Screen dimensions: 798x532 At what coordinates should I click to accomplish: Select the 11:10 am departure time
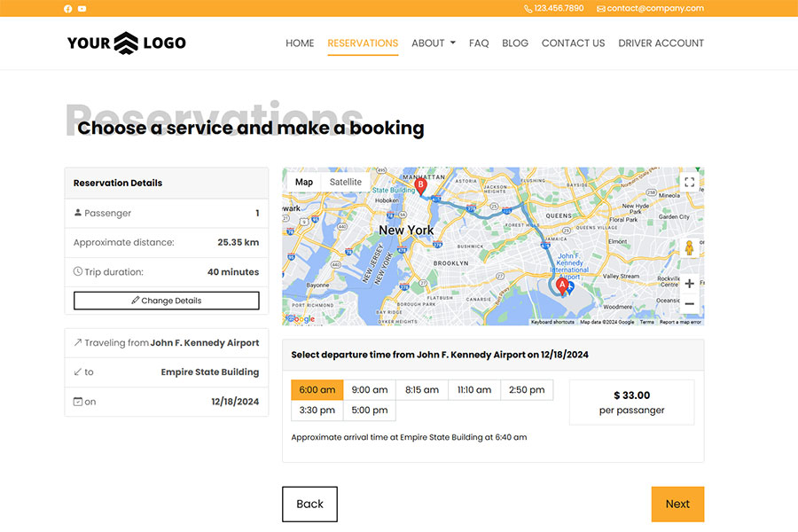(x=474, y=390)
